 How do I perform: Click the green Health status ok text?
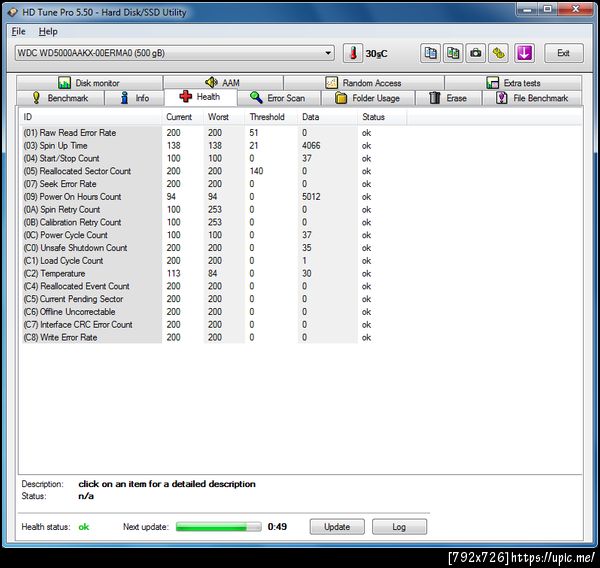[x=84, y=527]
